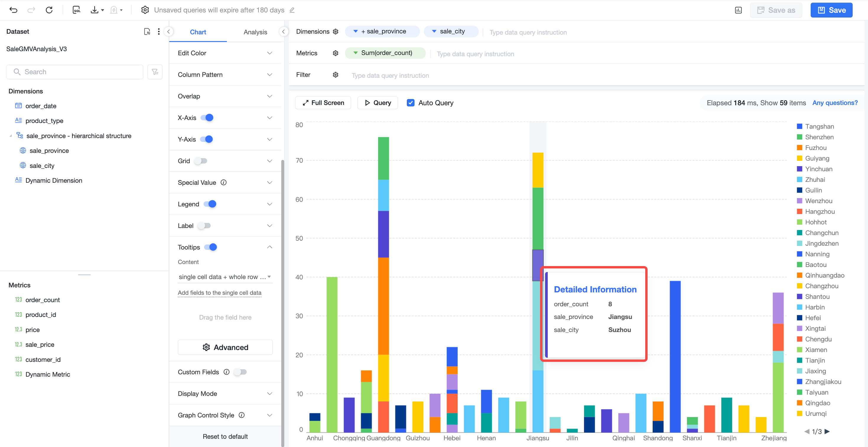Screen dimensions: 868x447
Task: Click the download icon
Action: coord(95,10)
